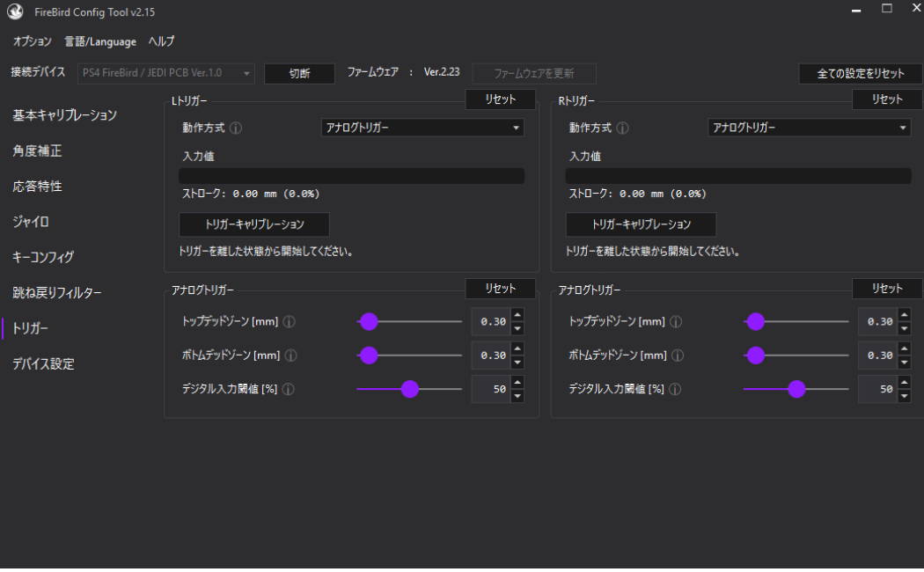924x572 pixels.
Task: Increase left トップデッドゾーン value
Action: pos(517,314)
